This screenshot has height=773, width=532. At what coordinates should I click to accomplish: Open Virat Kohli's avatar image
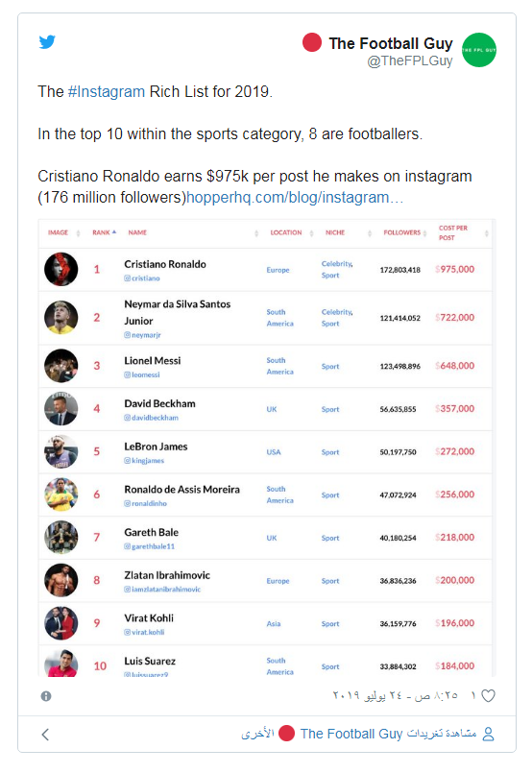pos(61,623)
